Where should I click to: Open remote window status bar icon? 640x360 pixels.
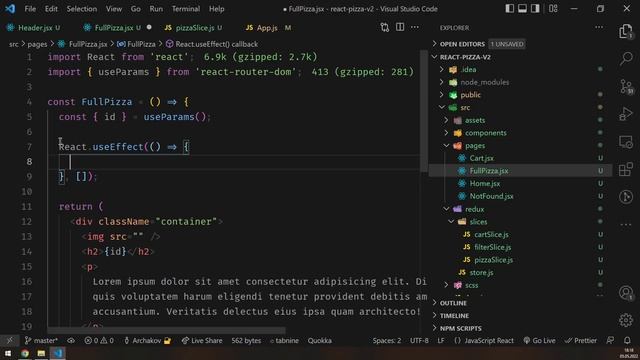(9, 340)
